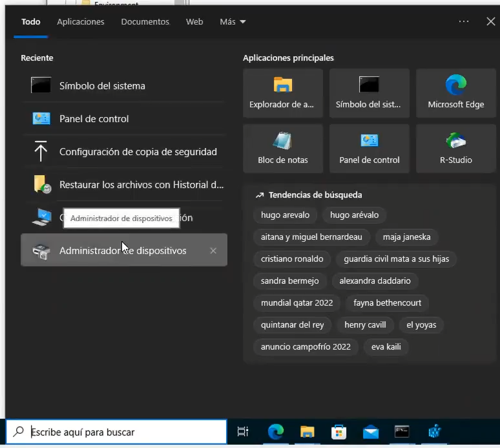500x448 pixels.
Task: Click the Reciente heading
Action: click(x=37, y=58)
